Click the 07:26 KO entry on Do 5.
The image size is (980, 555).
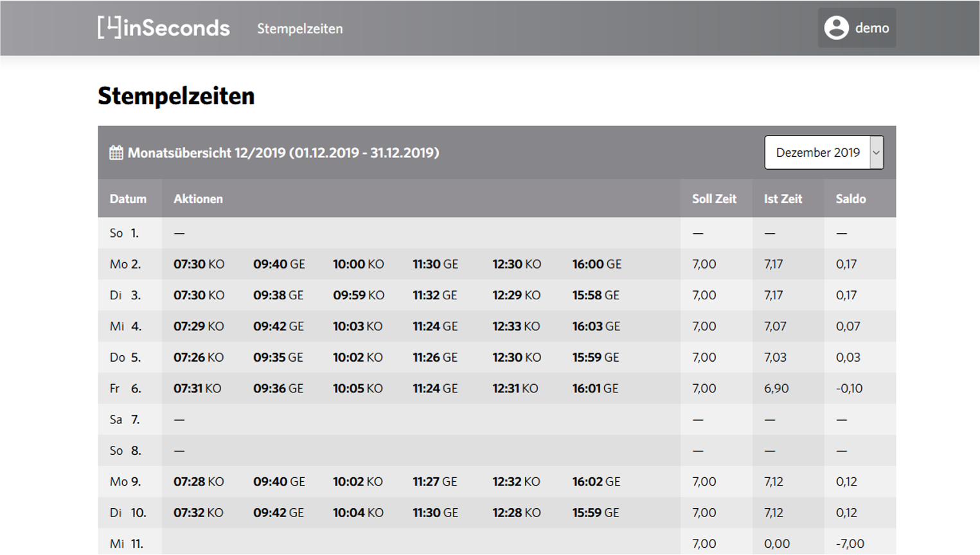[x=199, y=357]
